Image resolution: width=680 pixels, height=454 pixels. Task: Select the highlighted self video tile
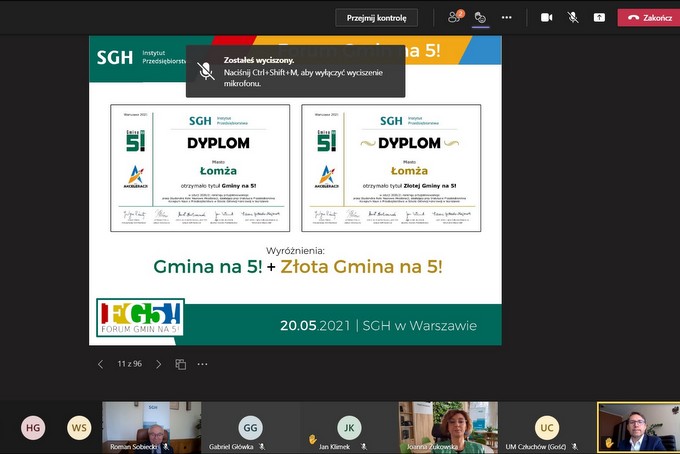point(639,428)
